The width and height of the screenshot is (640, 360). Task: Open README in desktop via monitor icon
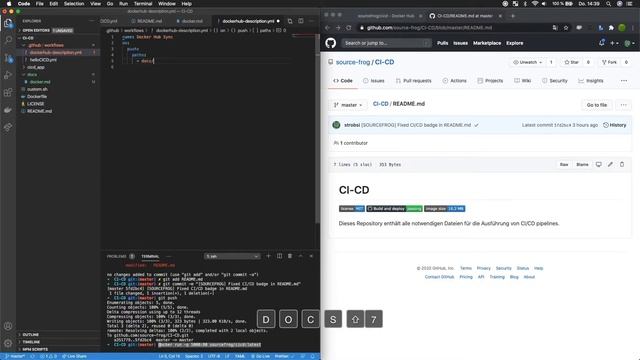[598, 164]
